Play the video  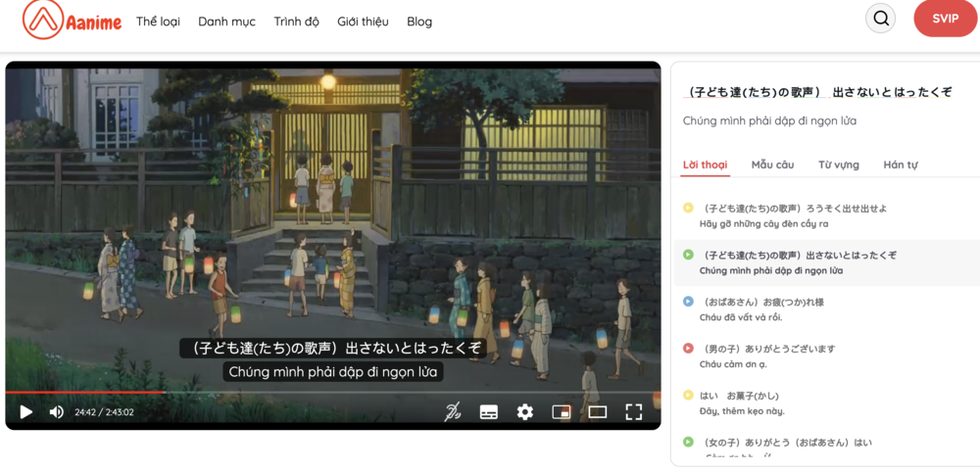(x=25, y=412)
